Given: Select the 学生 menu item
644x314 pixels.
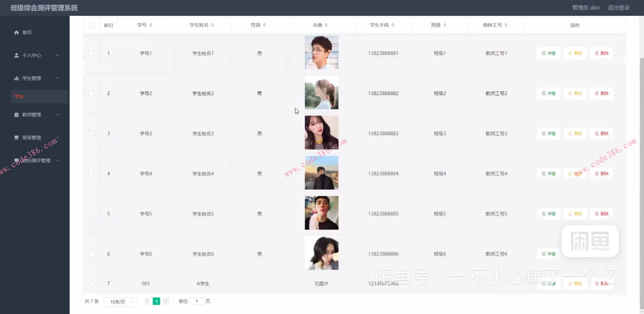Looking at the screenshot, I should click(x=19, y=96).
